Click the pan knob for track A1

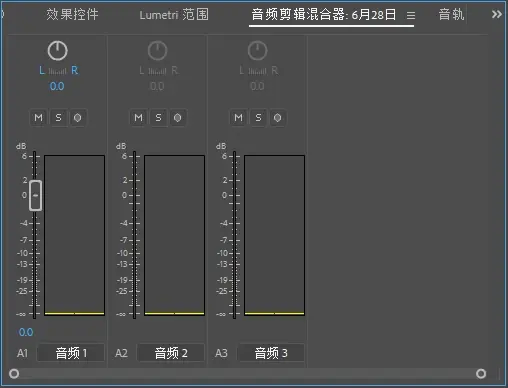tap(57, 51)
